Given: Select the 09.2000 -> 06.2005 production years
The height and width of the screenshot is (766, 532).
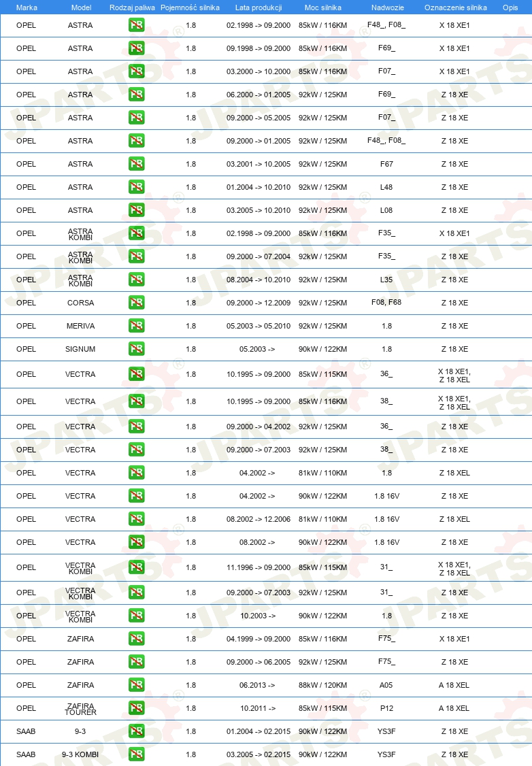Looking at the screenshot, I should [x=259, y=662].
